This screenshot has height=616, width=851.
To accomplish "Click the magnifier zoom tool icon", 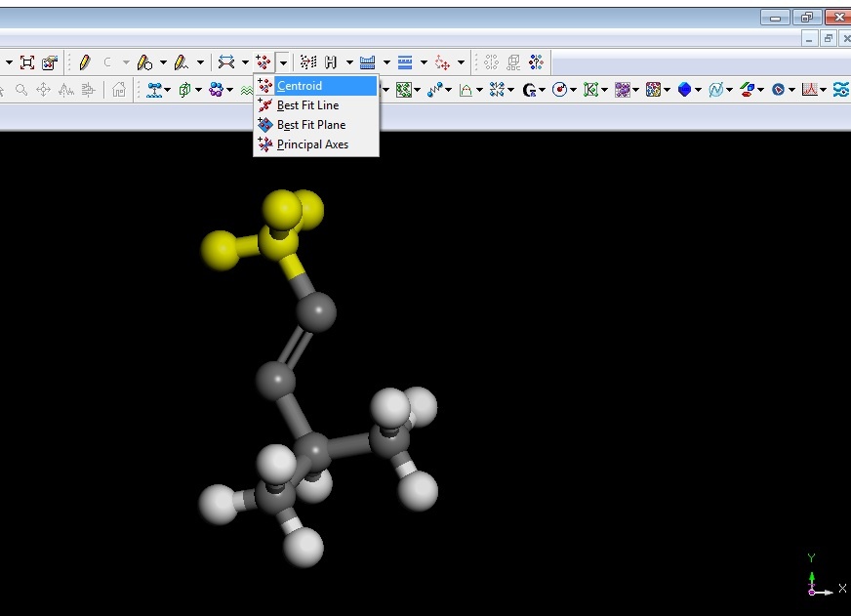I will pyautogui.click(x=21, y=90).
